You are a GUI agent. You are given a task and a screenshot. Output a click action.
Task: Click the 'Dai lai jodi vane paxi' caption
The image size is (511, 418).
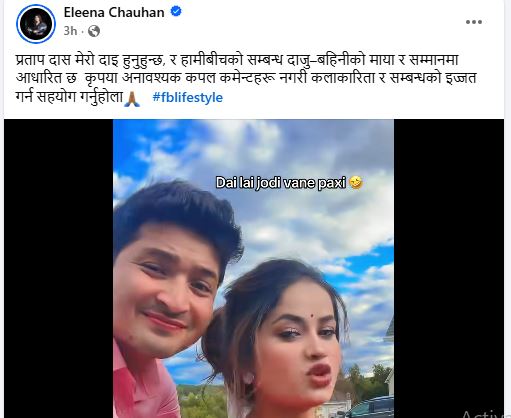click(x=280, y=183)
